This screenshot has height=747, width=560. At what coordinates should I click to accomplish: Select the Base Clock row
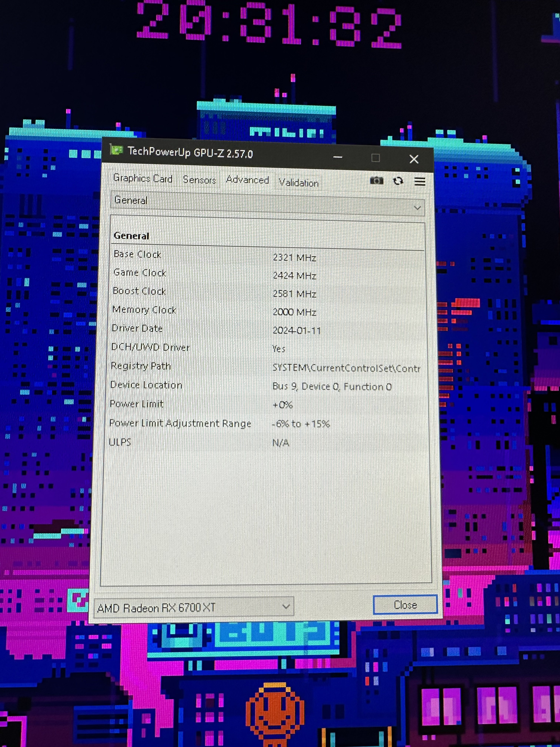[137, 254]
